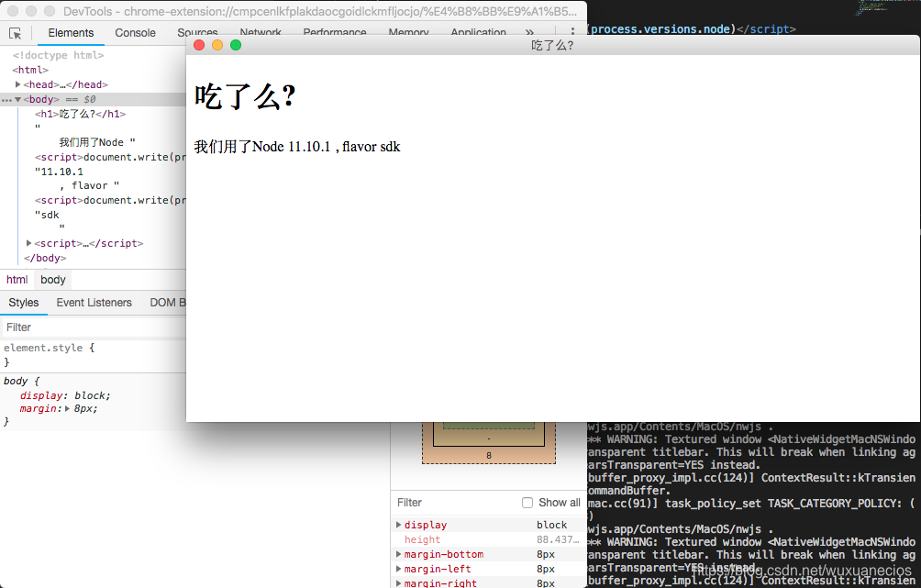Select the Event Listeners pane tab
The height and width of the screenshot is (588, 921).
point(94,303)
